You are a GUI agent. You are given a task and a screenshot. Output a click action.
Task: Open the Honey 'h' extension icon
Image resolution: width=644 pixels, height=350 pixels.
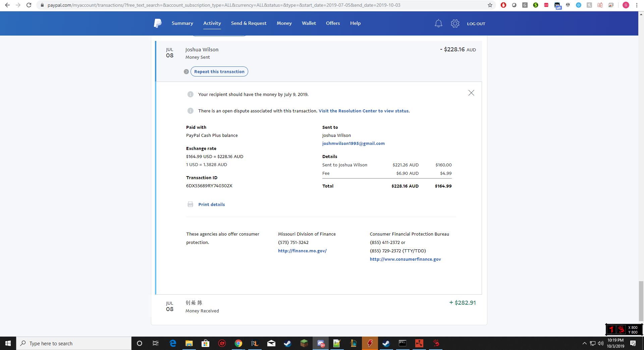pyautogui.click(x=589, y=5)
